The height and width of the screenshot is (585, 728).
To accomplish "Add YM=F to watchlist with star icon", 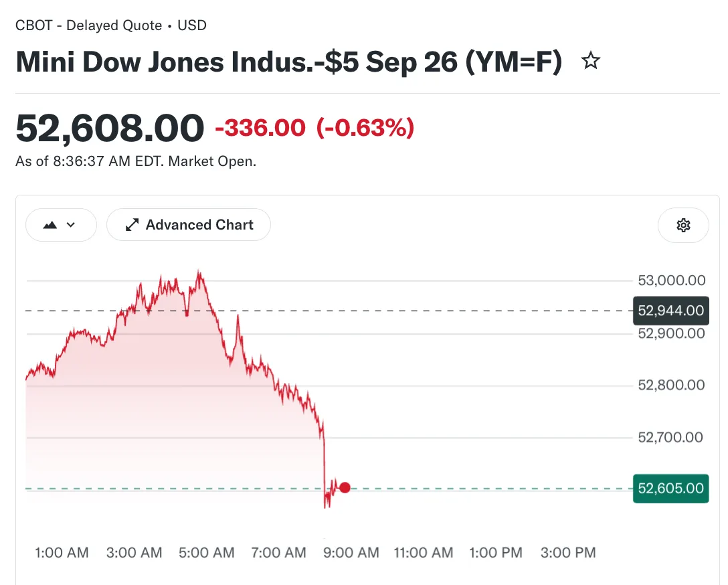I will (591, 61).
